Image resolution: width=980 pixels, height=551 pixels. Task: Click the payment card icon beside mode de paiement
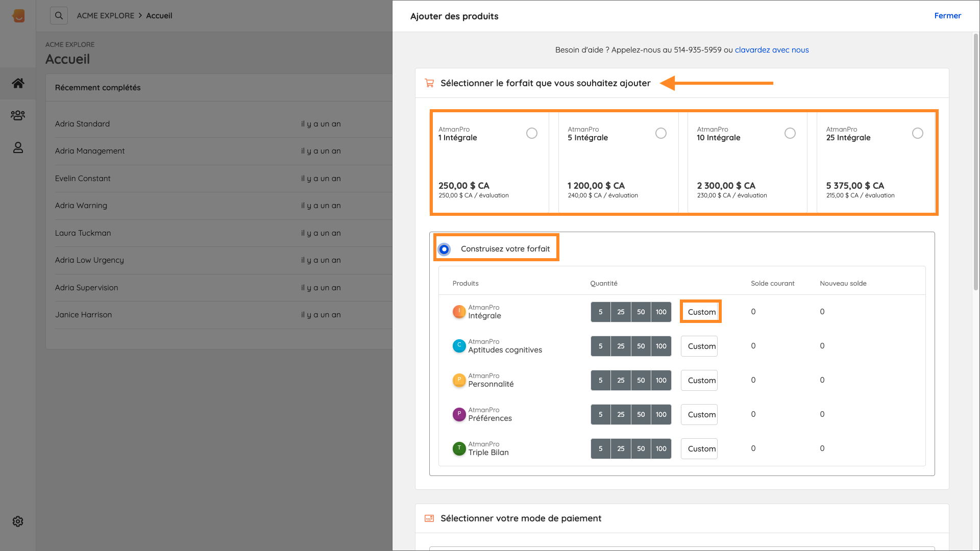(x=429, y=518)
